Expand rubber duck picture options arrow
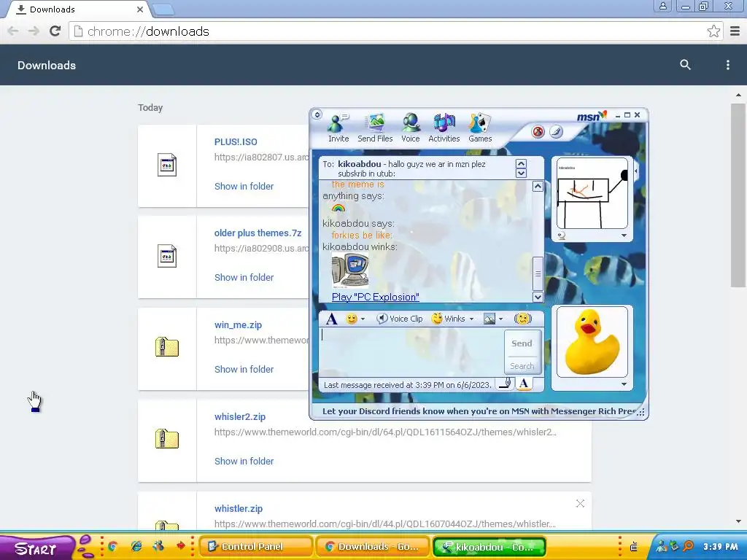This screenshot has height=560, width=747. (624, 384)
